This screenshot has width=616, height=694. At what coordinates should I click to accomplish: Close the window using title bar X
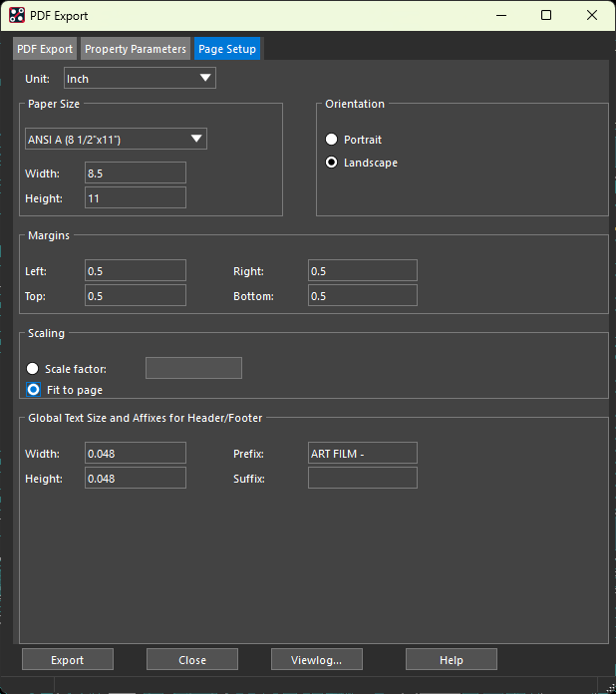pyautogui.click(x=592, y=16)
